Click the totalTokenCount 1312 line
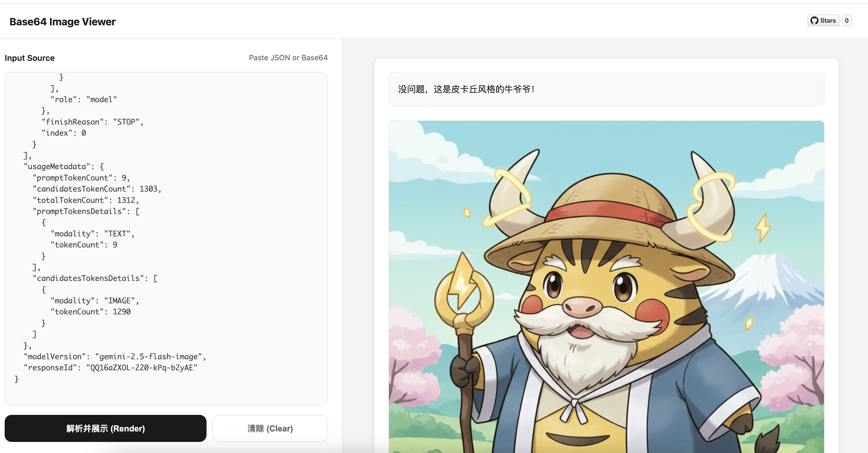 coord(86,200)
